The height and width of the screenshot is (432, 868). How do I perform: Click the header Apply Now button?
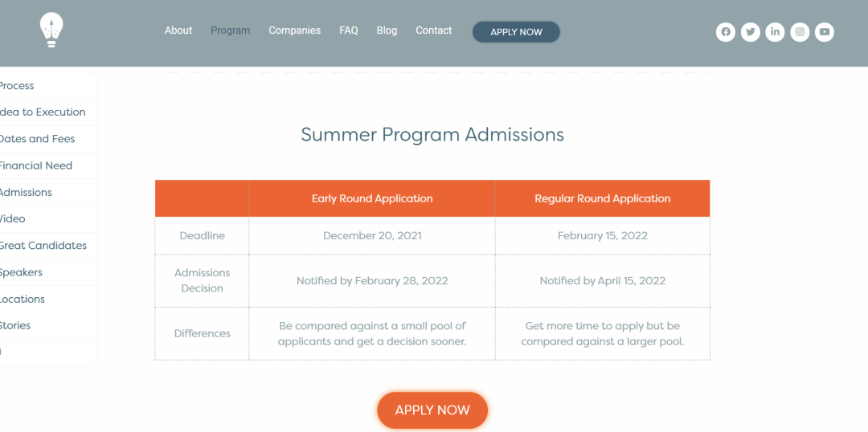tap(516, 32)
